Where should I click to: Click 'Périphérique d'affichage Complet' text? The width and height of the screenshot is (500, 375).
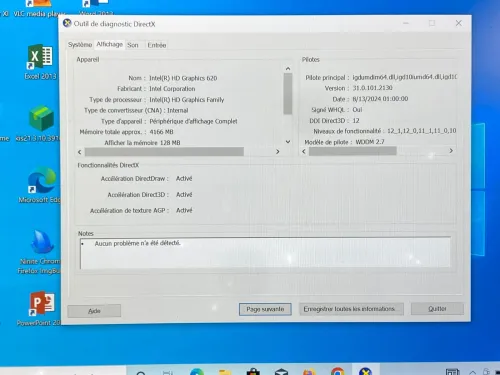tap(193, 121)
